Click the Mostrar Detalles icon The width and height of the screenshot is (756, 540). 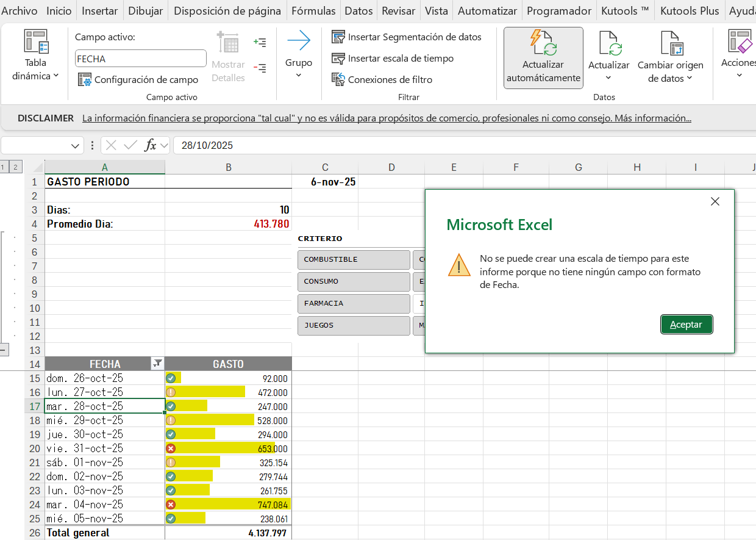point(228,56)
